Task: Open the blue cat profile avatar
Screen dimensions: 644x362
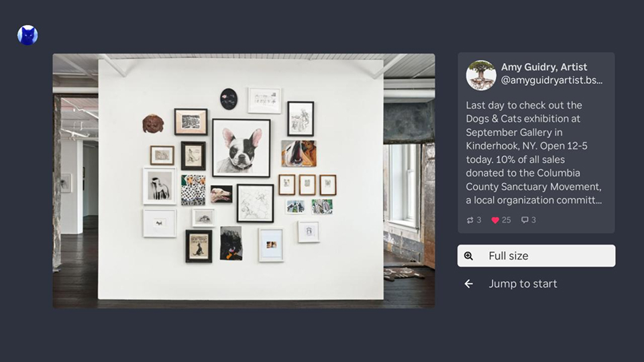Action: coord(28,36)
